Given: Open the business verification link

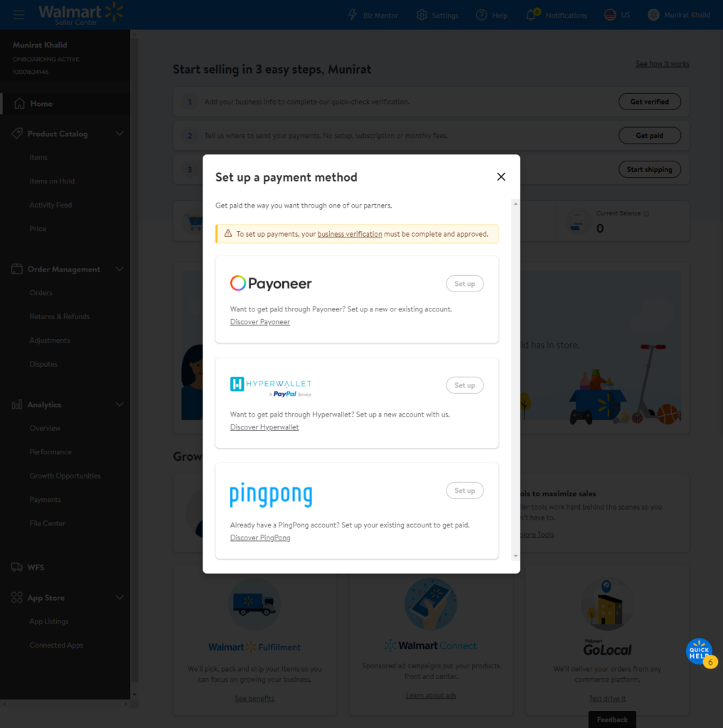Looking at the screenshot, I should (x=349, y=234).
